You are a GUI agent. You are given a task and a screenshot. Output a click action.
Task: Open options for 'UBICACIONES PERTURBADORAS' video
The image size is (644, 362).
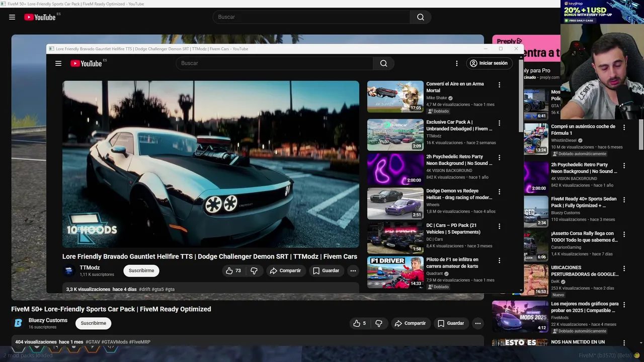(624, 268)
